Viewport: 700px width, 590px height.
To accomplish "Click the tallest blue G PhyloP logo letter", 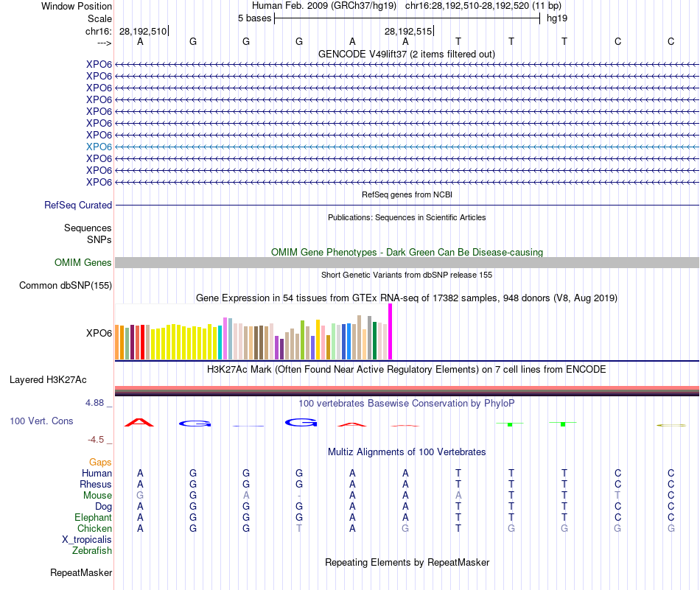I will click(x=301, y=422).
